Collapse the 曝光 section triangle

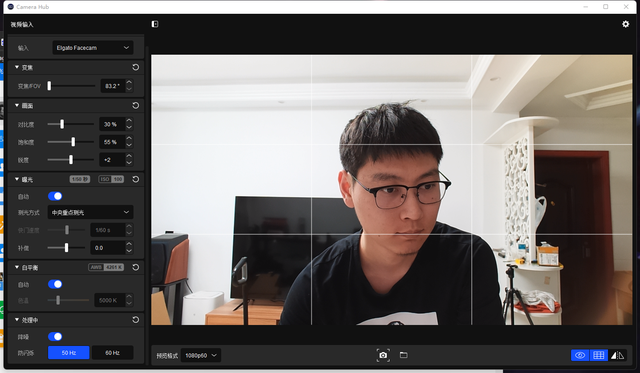[17, 179]
